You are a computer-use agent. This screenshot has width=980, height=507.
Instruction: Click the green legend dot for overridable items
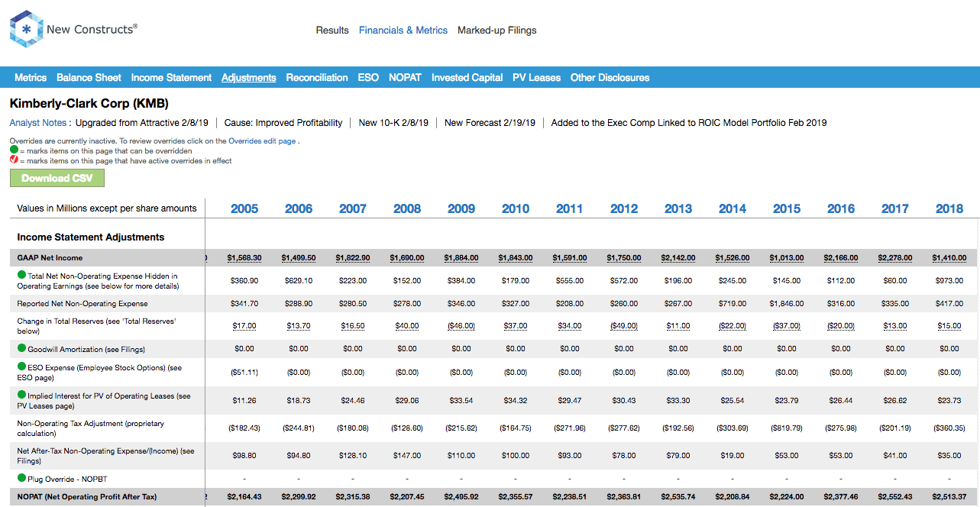(14, 151)
